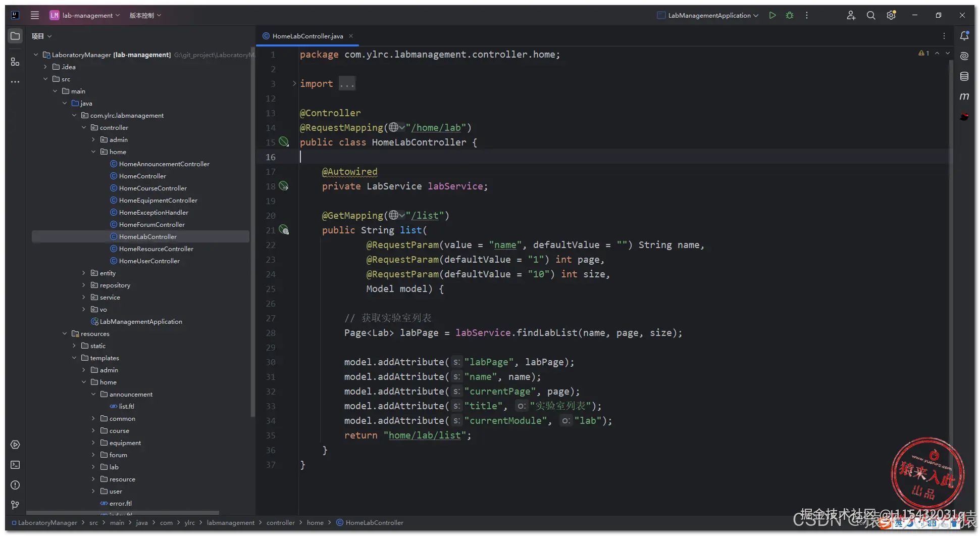Open Search Everywhere magnifier
This screenshot has width=980, height=536.
871,15
